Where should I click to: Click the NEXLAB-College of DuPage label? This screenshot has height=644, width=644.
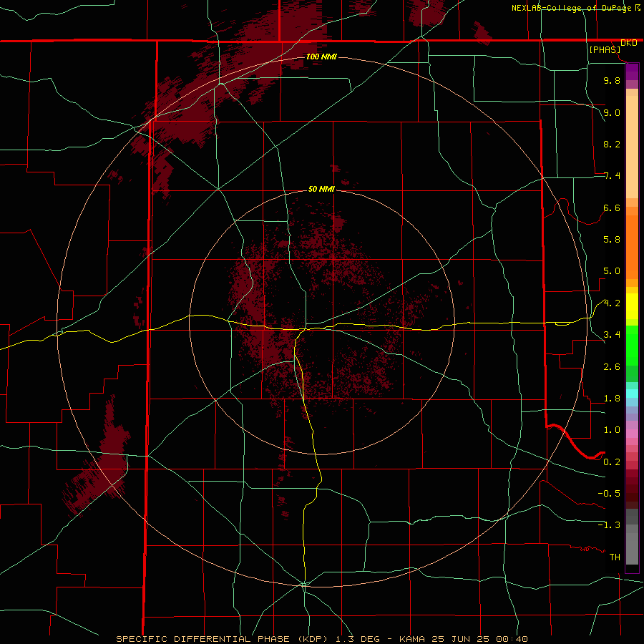[x=571, y=8]
